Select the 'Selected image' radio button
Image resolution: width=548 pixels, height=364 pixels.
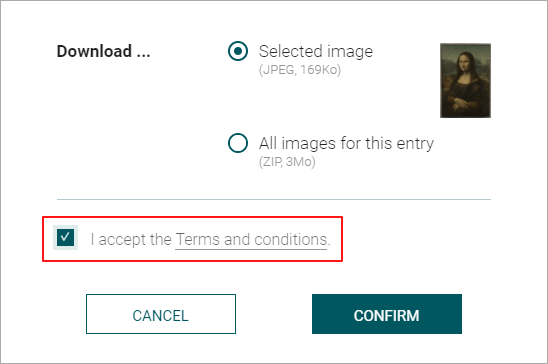238,51
